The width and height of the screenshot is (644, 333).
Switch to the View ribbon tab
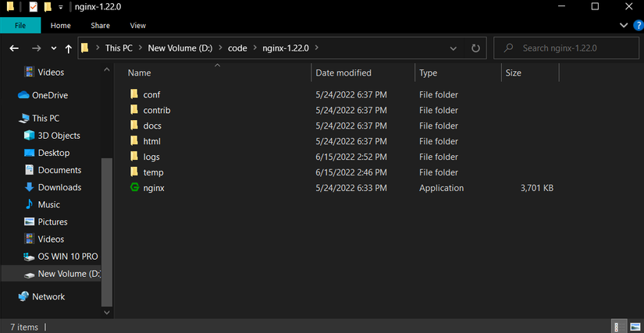click(x=138, y=26)
